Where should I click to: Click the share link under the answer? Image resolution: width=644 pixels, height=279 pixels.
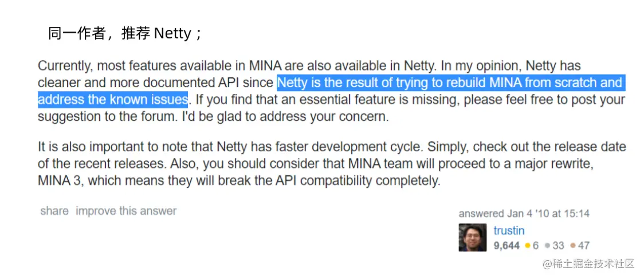pos(54,211)
